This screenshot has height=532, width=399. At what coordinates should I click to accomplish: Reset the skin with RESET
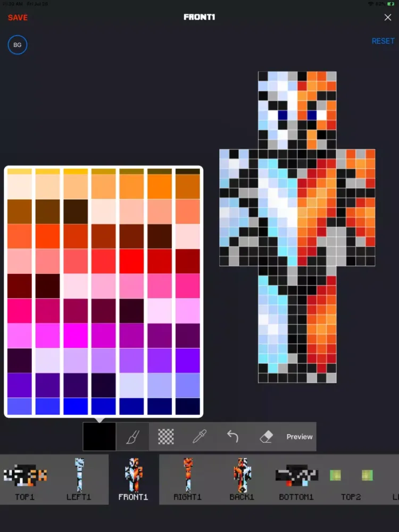[x=383, y=41]
